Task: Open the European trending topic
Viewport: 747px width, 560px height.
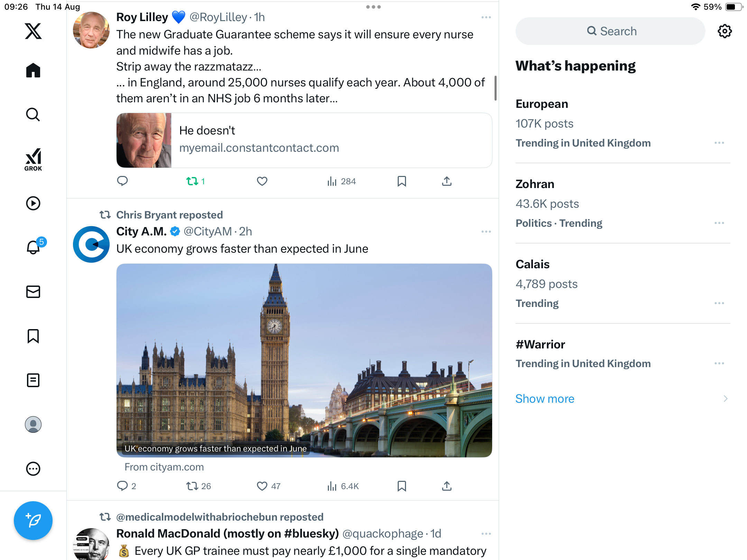Action: (x=542, y=104)
